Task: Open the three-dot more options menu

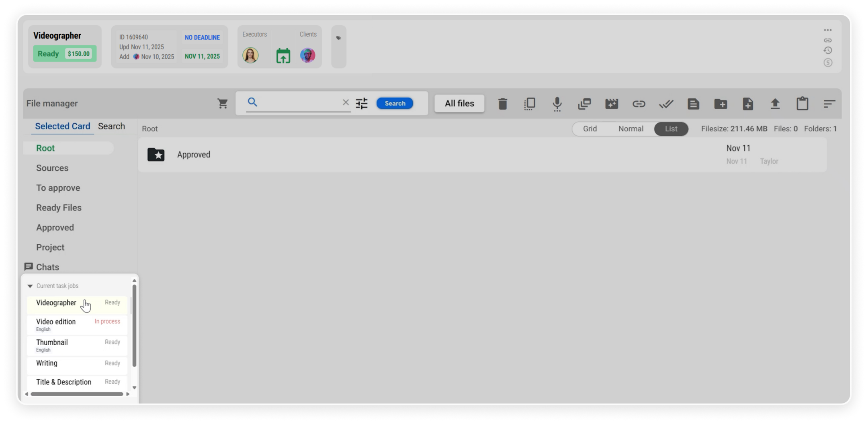Action: (x=828, y=30)
